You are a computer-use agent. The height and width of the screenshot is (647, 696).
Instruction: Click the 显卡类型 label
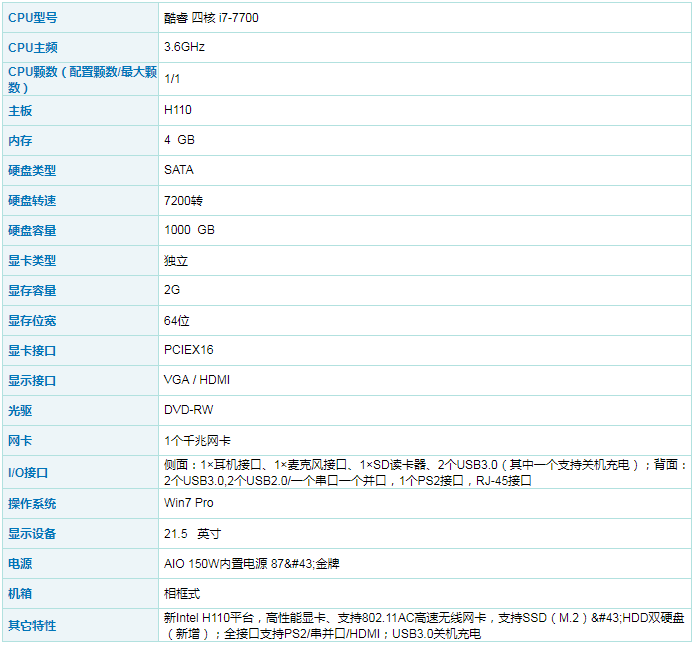[32, 260]
